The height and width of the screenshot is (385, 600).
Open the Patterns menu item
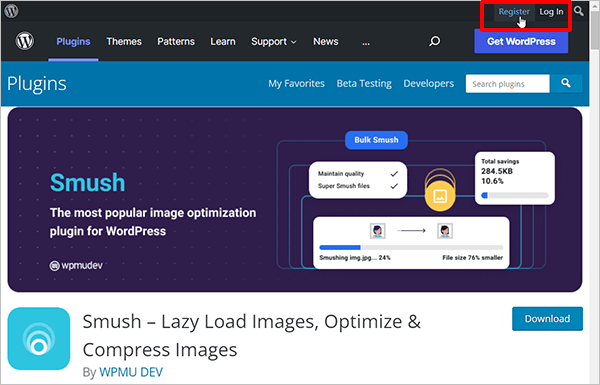click(176, 41)
